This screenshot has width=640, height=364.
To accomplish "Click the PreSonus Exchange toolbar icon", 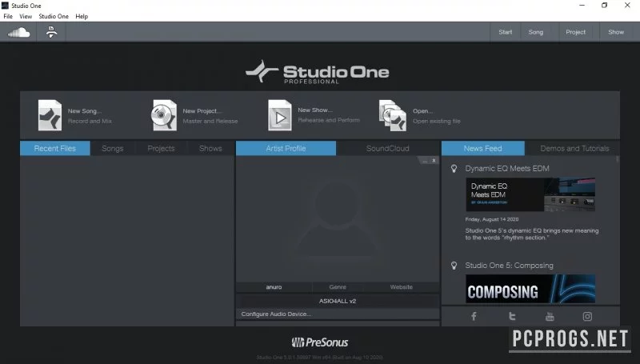I will [x=51, y=32].
